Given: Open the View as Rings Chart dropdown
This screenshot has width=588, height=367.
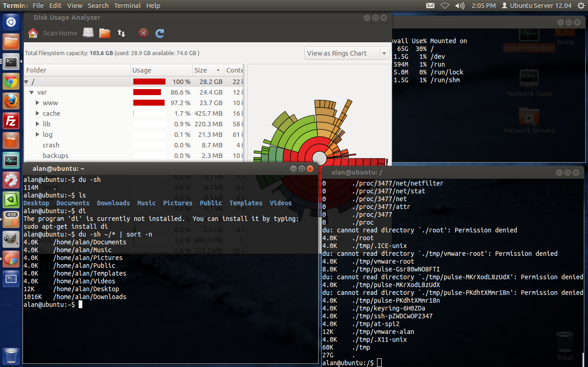Looking at the screenshot, I should 347,53.
